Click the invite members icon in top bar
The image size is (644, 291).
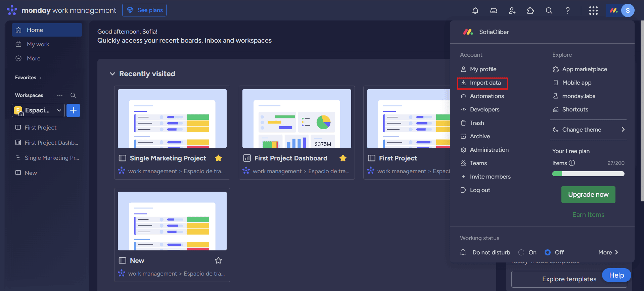point(512,11)
